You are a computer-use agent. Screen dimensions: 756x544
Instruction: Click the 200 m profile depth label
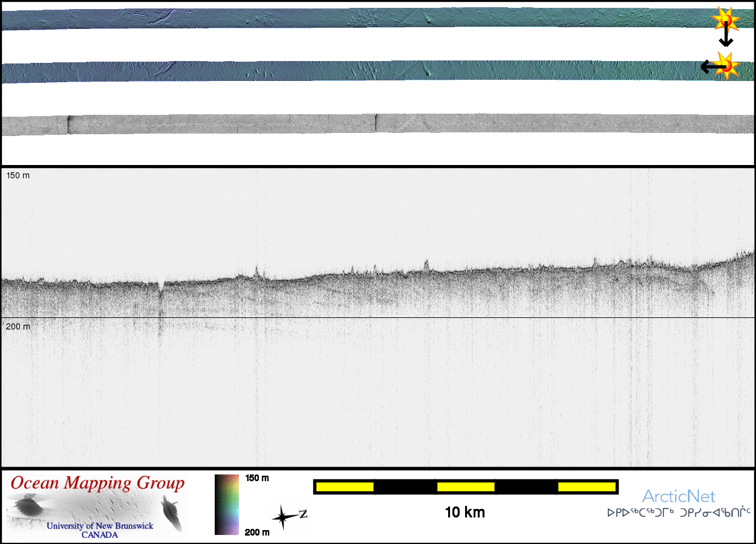(18, 326)
